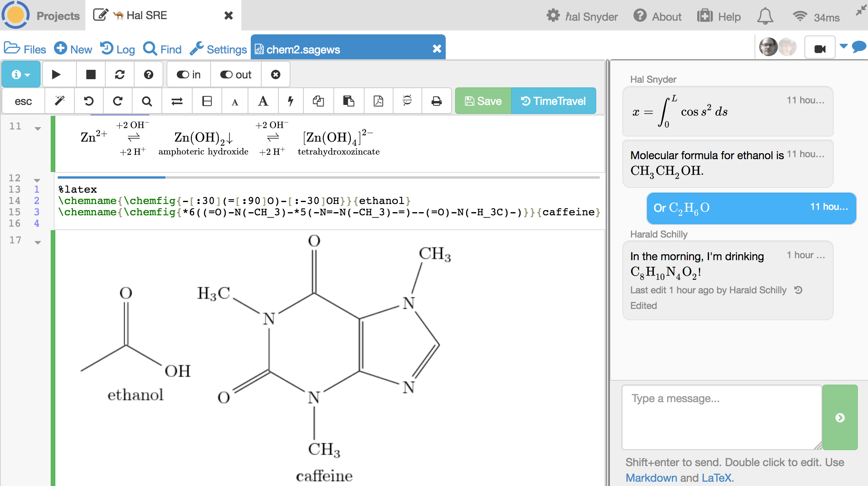Toggle the side chat panel
Screen dimensions: 868x486
click(x=859, y=48)
